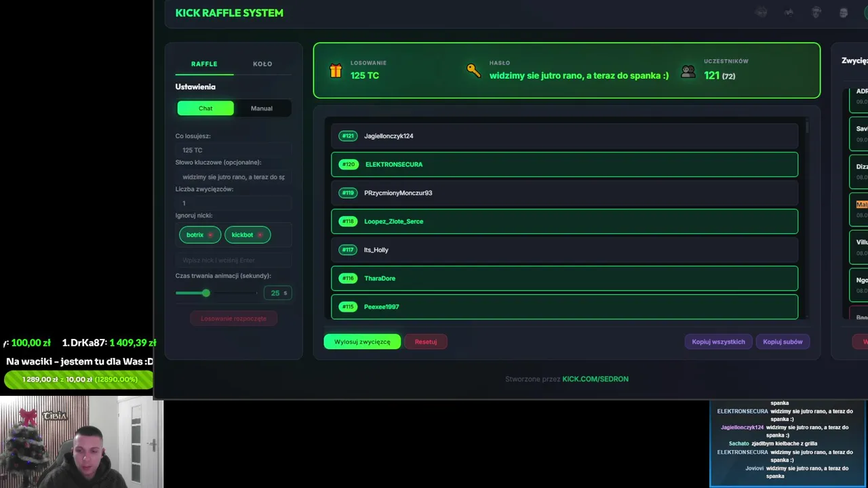Click Sachato chat message in overlay
The width and height of the screenshot is (868, 488).
[x=773, y=443]
